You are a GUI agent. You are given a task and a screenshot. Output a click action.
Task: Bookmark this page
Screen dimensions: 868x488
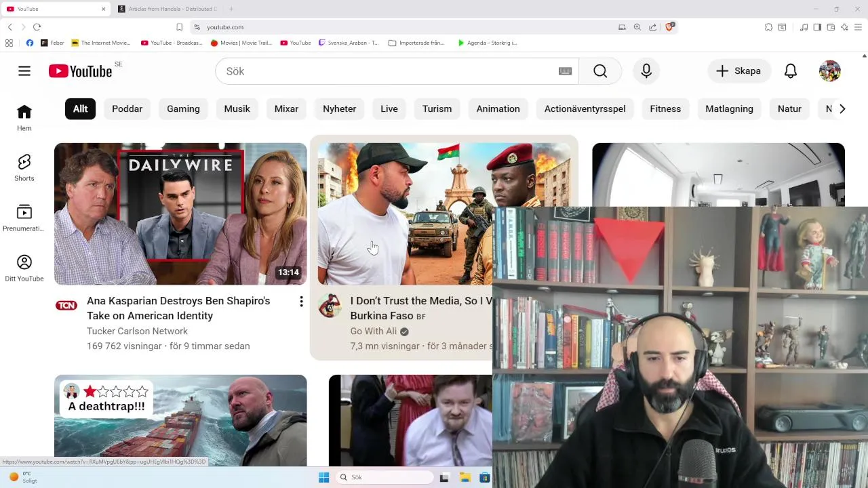tap(179, 27)
